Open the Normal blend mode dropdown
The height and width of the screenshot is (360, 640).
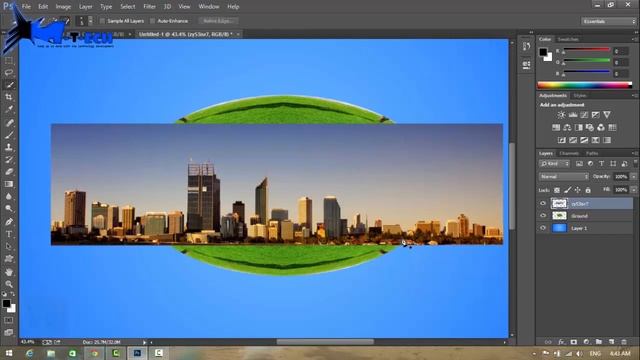[564, 177]
